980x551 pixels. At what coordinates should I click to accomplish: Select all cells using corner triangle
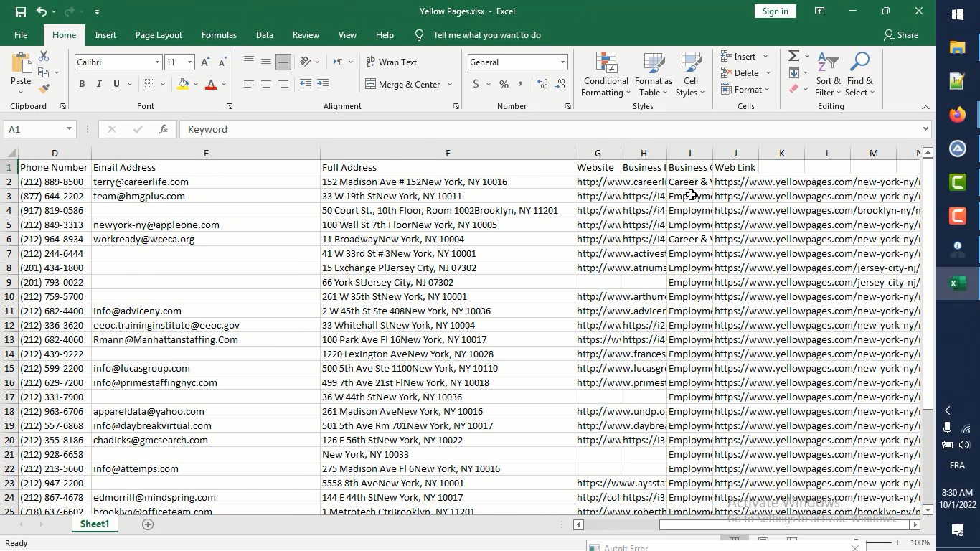(x=9, y=153)
